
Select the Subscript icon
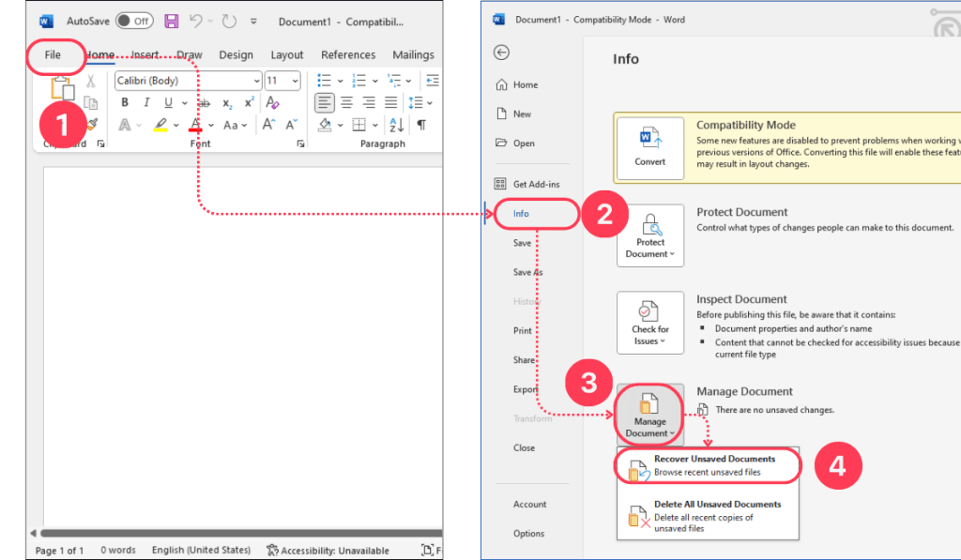tap(226, 103)
